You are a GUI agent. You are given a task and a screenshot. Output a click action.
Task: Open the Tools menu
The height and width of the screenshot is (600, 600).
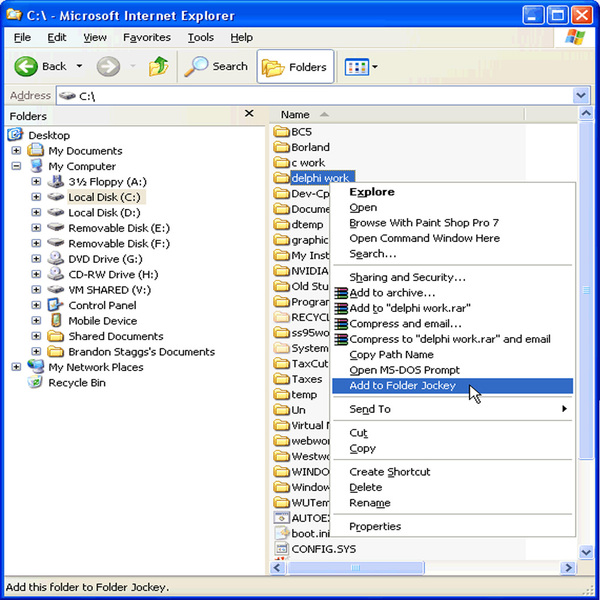click(x=201, y=38)
